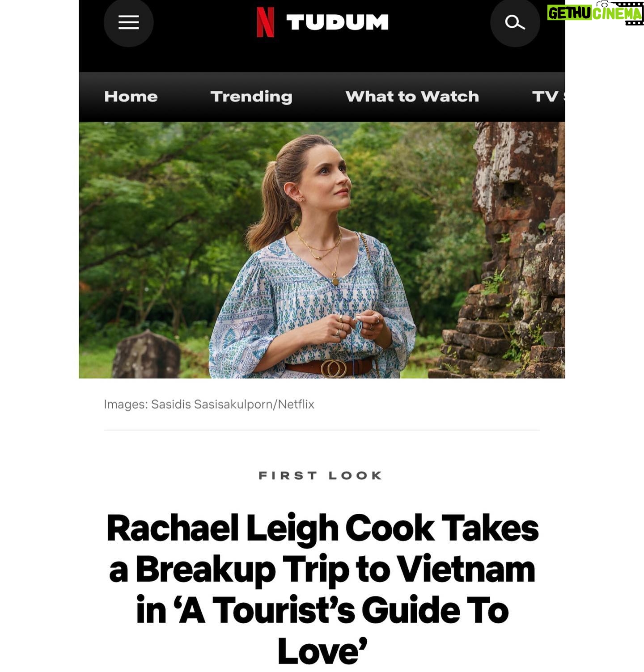Open the hamburger menu
The width and height of the screenshot is (644, 672).
pos(128,22)
